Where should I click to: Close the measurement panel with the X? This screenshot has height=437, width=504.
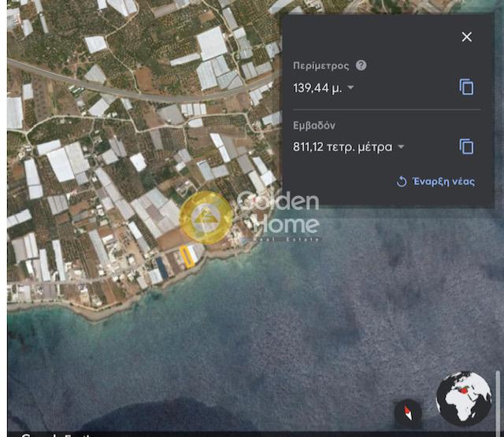467,37
